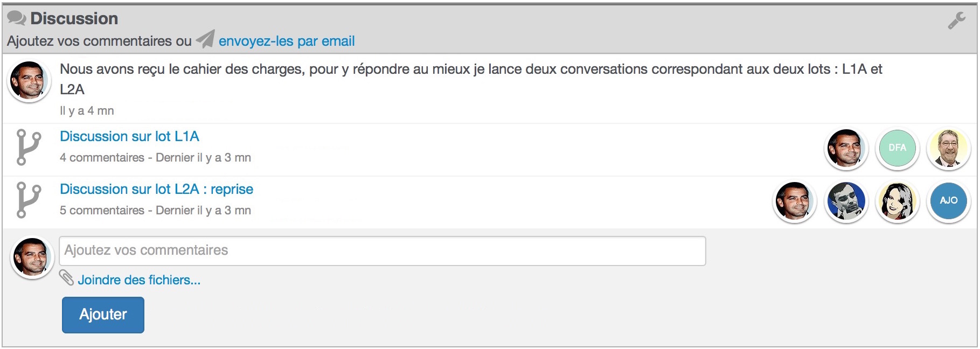Click the branch icon beside lot L2A

coord(29,200)
